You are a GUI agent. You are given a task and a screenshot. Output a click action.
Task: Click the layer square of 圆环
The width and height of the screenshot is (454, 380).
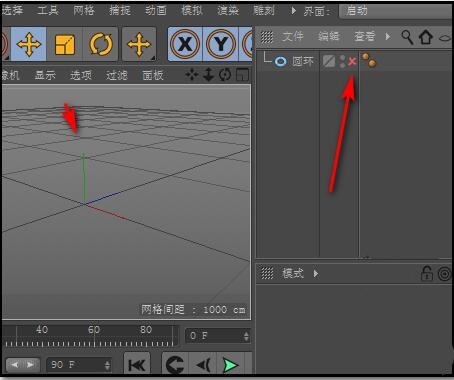329,61
